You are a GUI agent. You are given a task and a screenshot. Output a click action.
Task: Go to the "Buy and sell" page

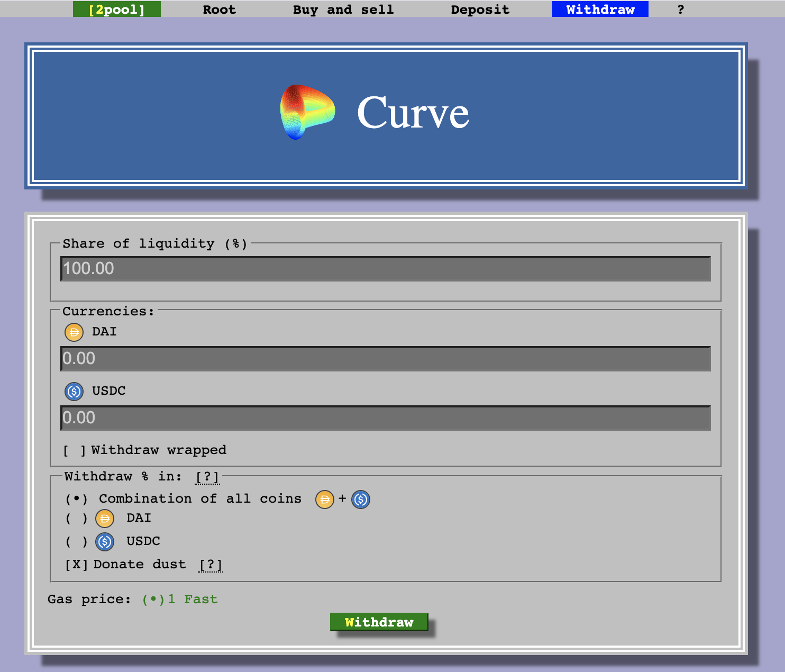[x=343, y=9]
